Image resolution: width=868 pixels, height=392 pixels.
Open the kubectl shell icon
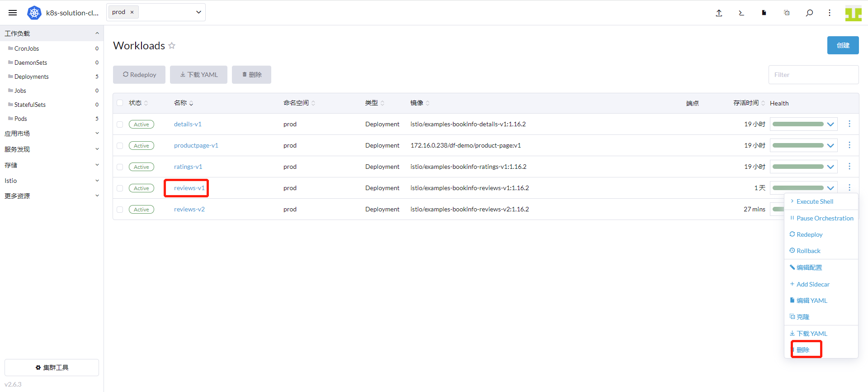[x=741, y=13]
